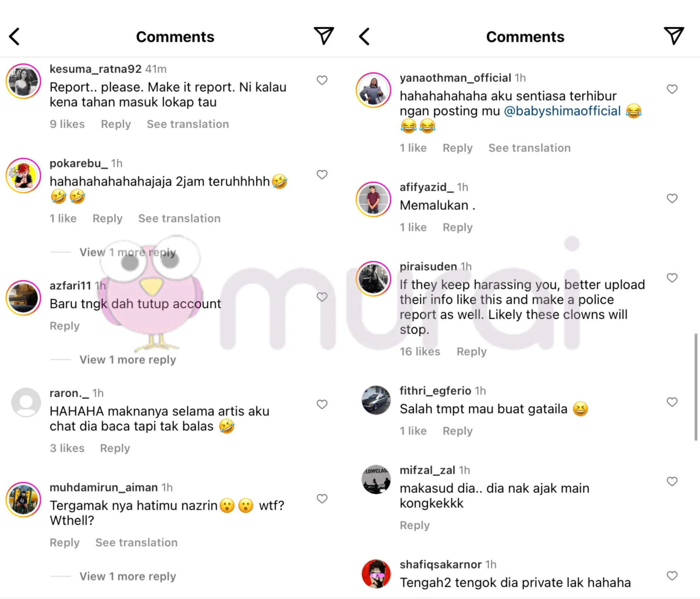
Task: Expand View 1 more reply under pokarebu_
Action: 128,252
